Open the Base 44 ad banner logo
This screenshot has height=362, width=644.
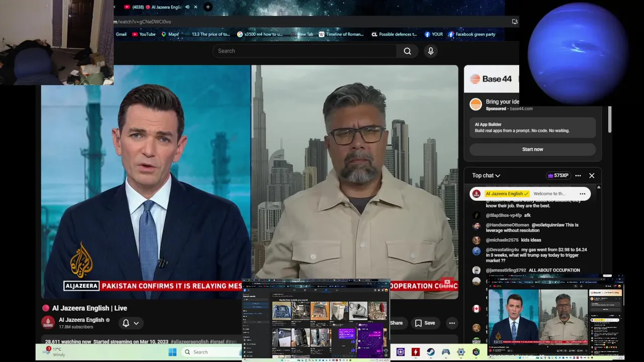[491, 79]
